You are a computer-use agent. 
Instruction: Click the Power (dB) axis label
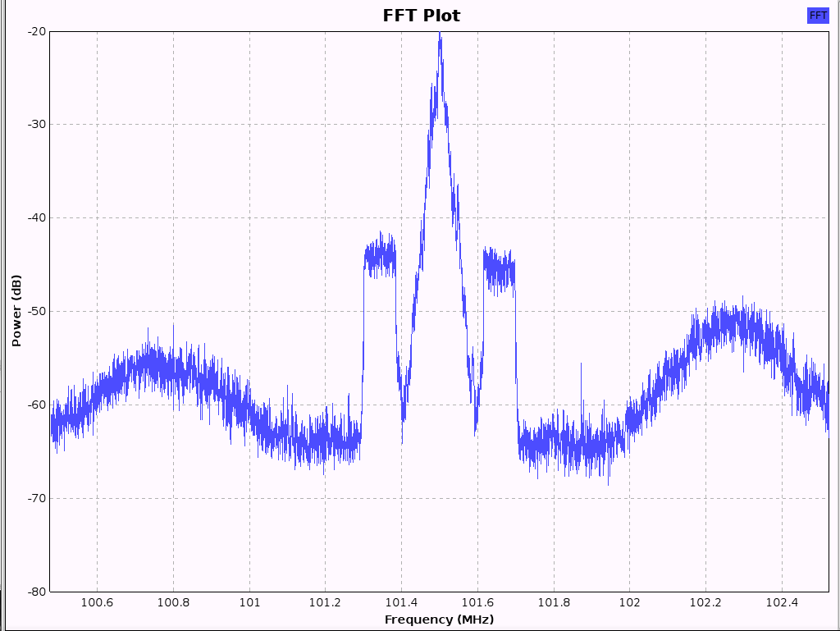16,311
